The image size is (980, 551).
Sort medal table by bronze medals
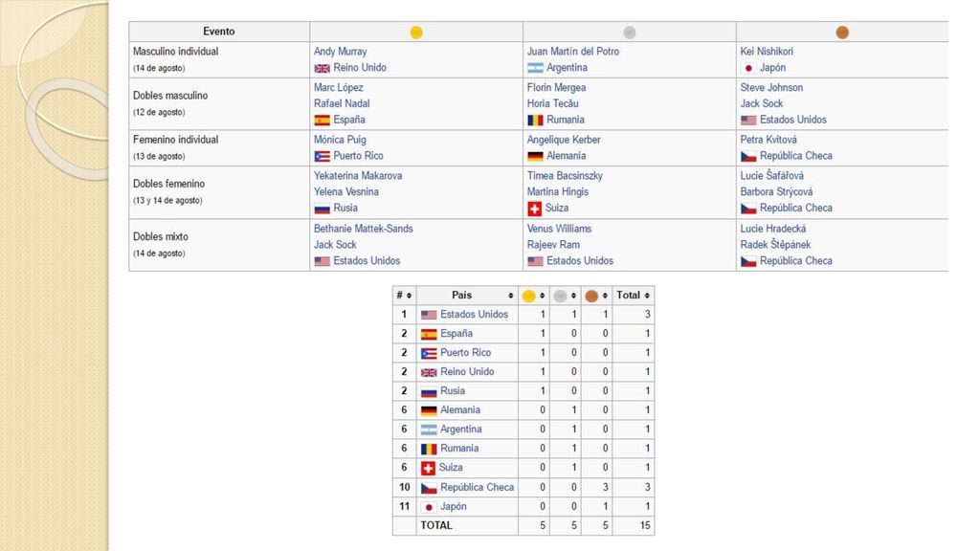pos(596,296)
